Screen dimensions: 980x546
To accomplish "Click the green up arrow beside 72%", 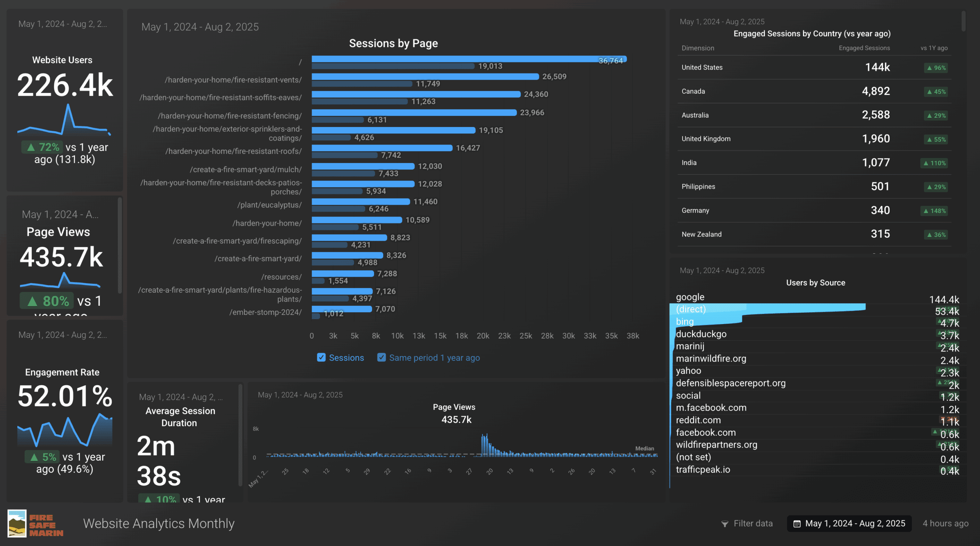I will tap(31, 147).
